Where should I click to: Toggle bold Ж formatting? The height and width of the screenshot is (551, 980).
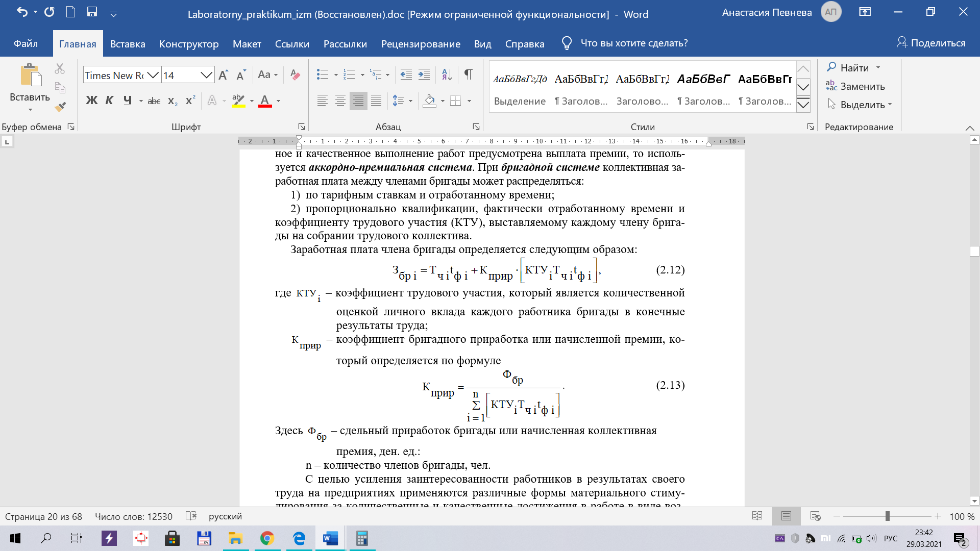coord(91,101)
